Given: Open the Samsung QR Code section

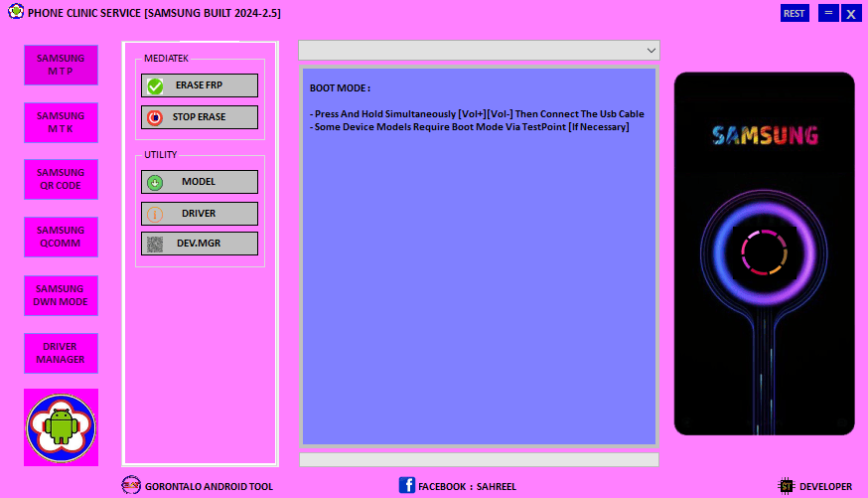Looking at the screenshot, I should click(61, 179).
